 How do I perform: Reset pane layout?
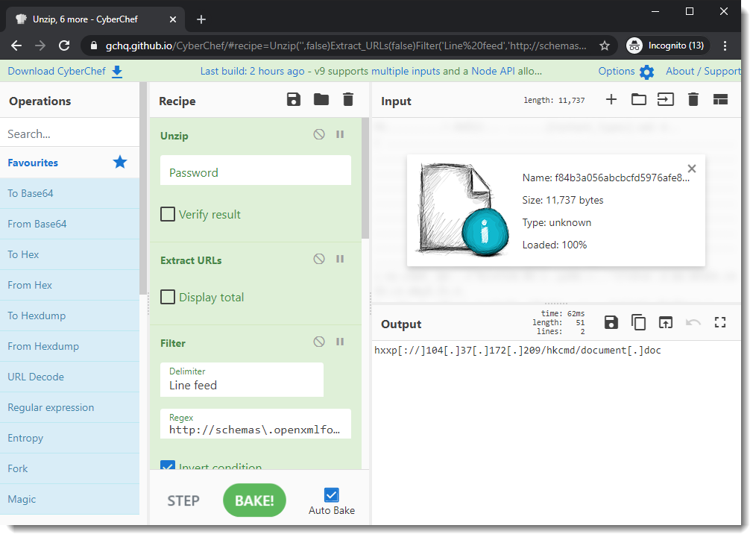tap(720, 100)
